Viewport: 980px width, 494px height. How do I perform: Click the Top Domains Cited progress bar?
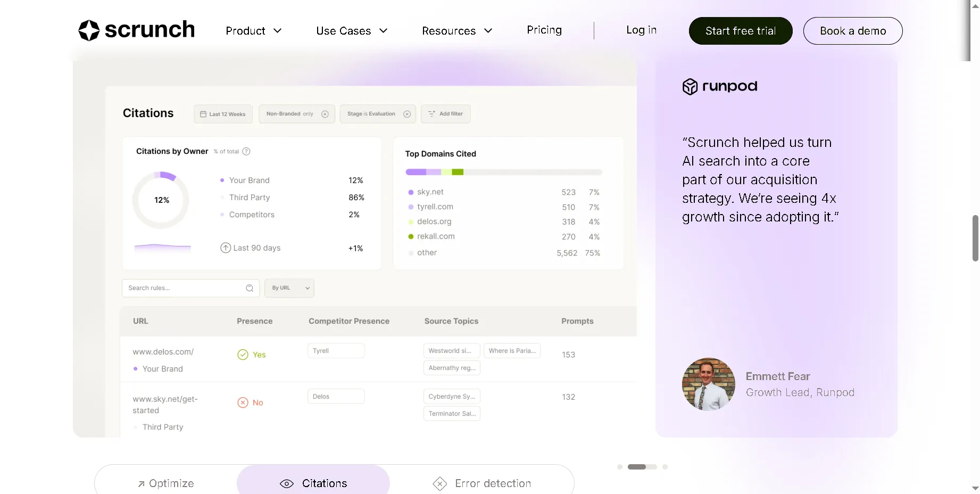(x=503, y=172)
